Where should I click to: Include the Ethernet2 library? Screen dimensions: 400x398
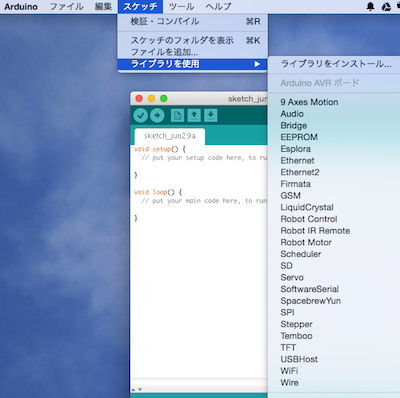[334, 172]
